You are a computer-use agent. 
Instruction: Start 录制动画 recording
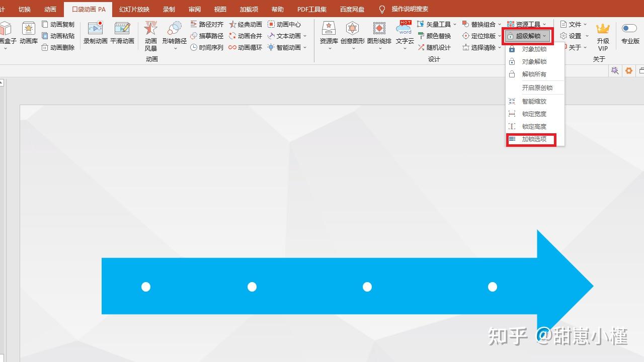(95, 34)
